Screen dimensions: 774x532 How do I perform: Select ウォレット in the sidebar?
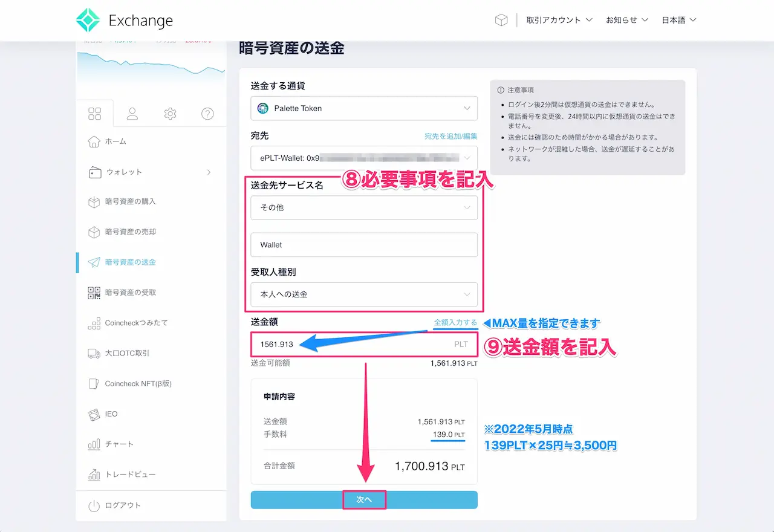click(x=124, y=172)
